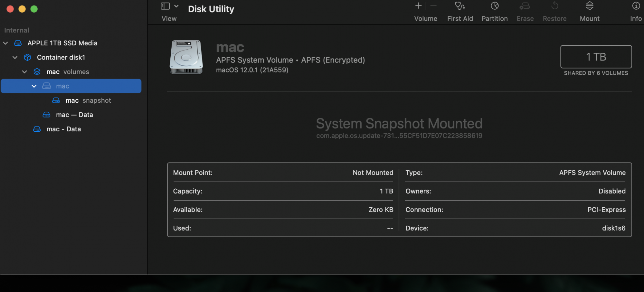Click the 'Internal' sidebar heading
This screenshot has width=644, height=292.
click(x=17, y=30)
